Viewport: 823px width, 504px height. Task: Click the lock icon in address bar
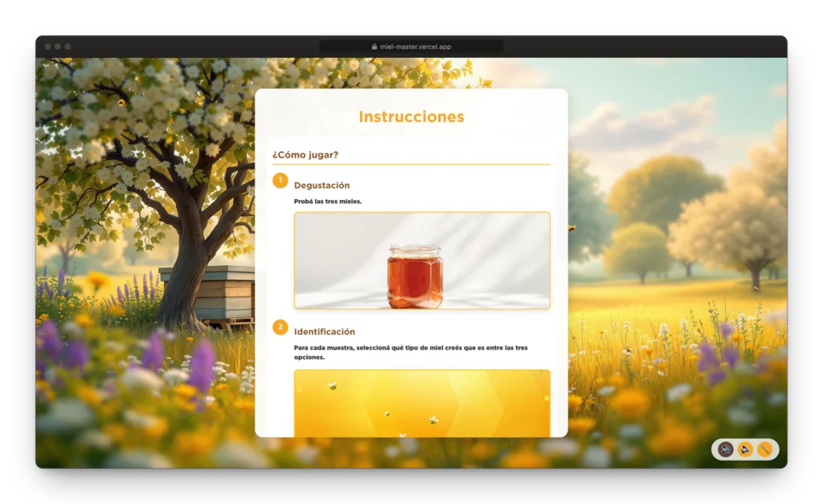click(x=375, y=47)
